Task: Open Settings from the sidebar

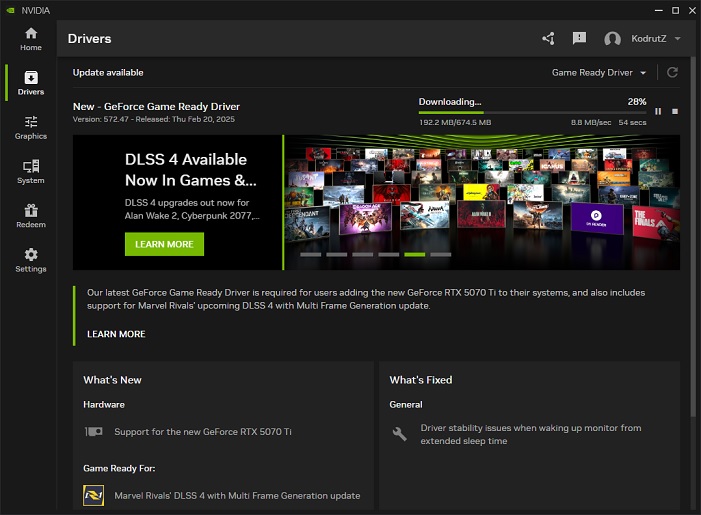Action: coord(31,260)
